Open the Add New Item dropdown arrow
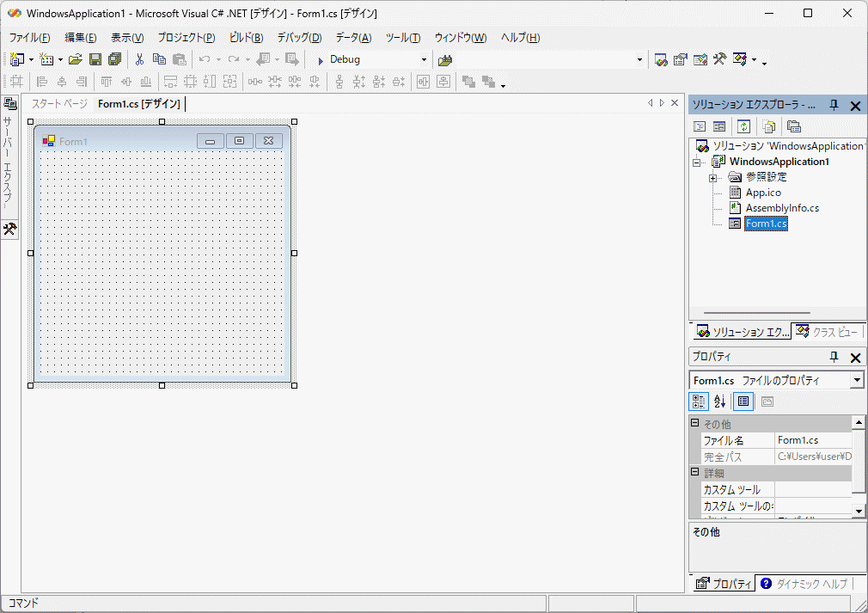Viewport: 868px width, 613px height. click(x=60, y=60)
